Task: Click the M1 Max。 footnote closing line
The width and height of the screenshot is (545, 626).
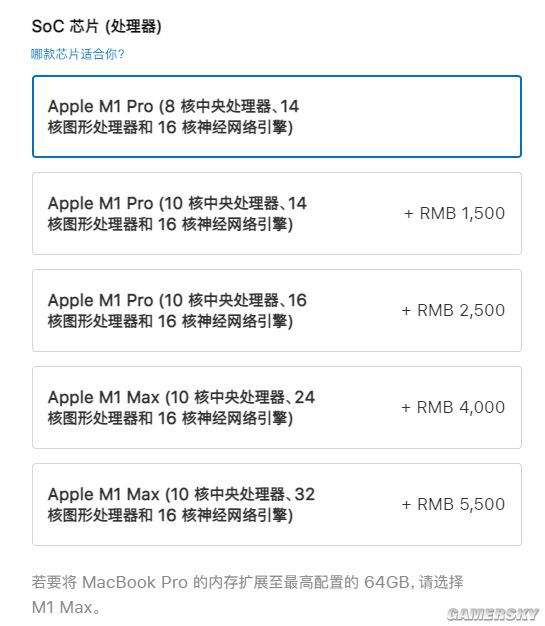Action: click(x=66, y=608)
